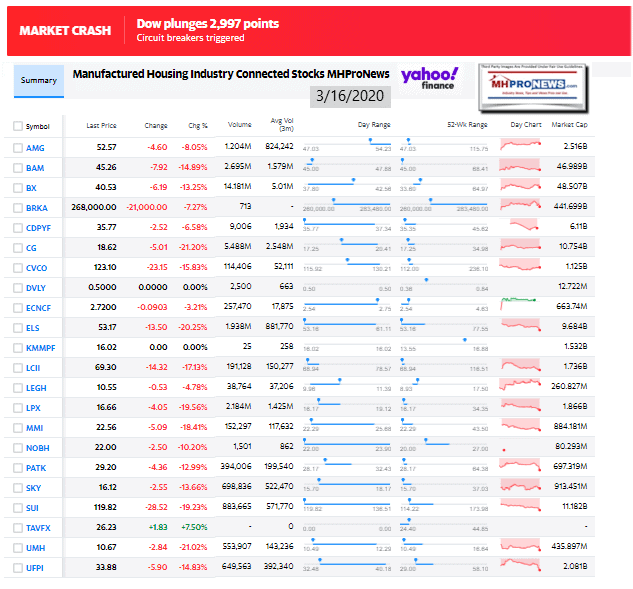This screenshot has height=589, width=633.
Task: Open the ECNCF green day chart
Action: 519,304
